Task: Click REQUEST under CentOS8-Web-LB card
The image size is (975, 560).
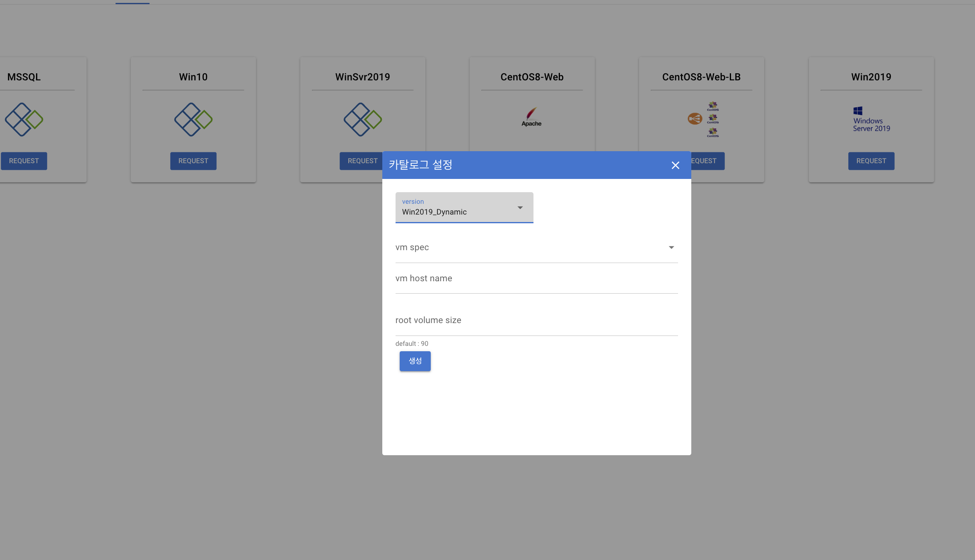Action: point(707,161)
